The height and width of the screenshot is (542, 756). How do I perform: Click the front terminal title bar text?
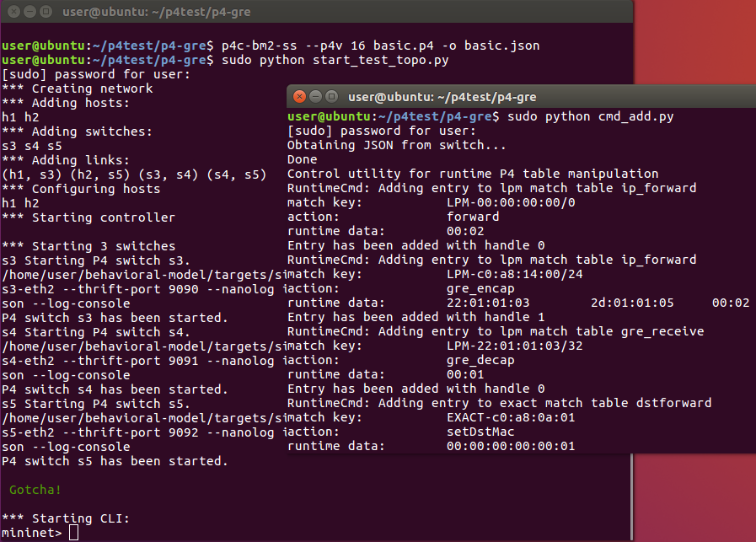[x=442, y=97]
